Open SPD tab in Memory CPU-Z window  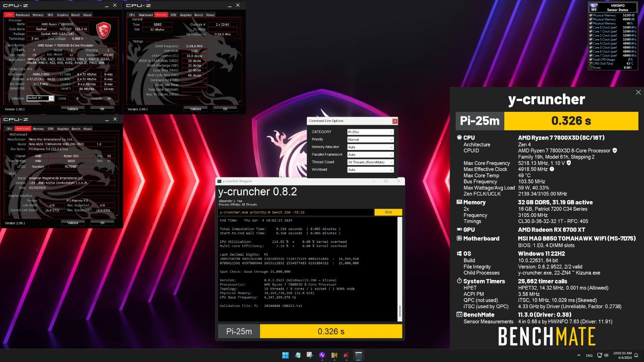173,15
